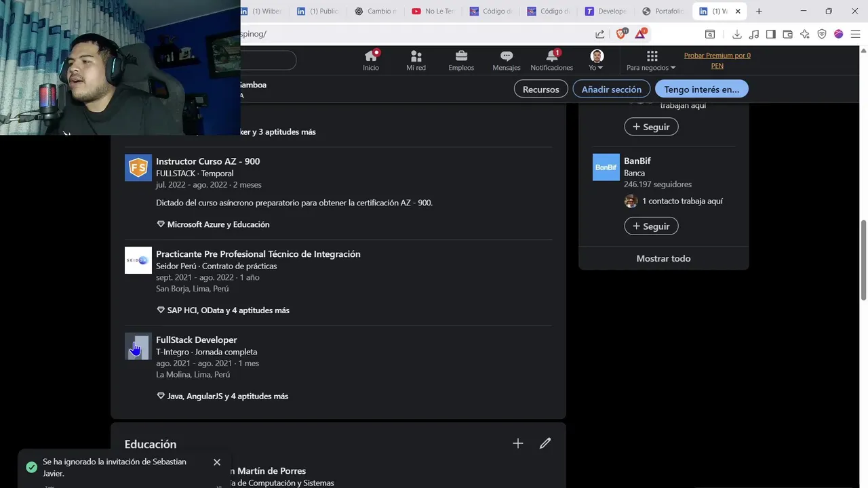The image size is (868, 488).
Task: Edit Educación section pencil icon
Action: [545, 443]
